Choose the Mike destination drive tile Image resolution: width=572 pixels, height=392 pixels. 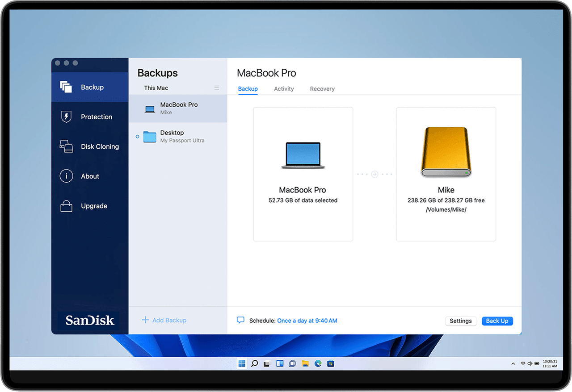(x=446, y=174)
